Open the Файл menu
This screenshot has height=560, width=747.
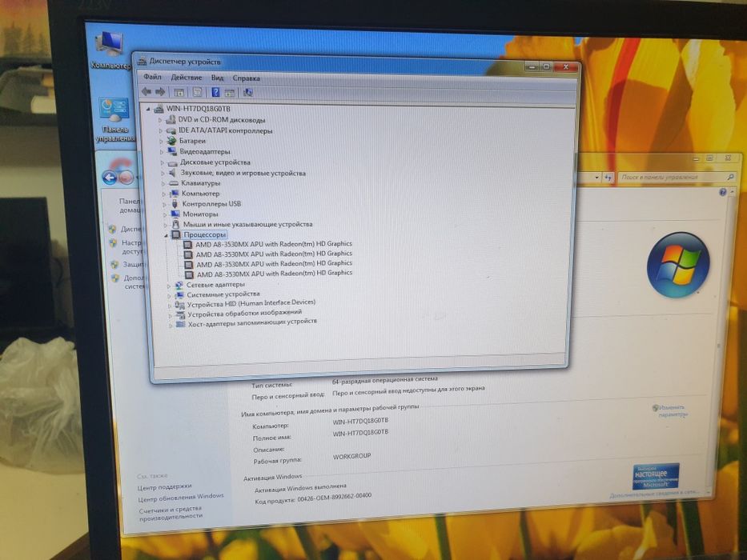pos(152,77)
